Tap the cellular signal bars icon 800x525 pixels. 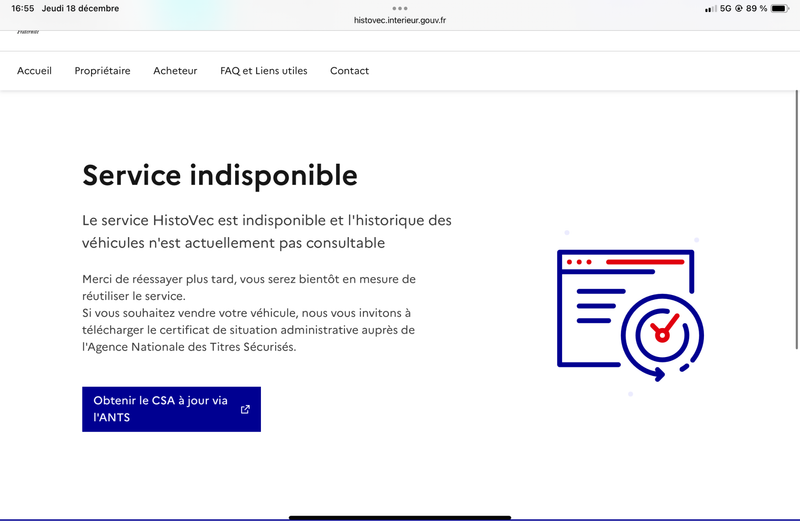[710, 9]
